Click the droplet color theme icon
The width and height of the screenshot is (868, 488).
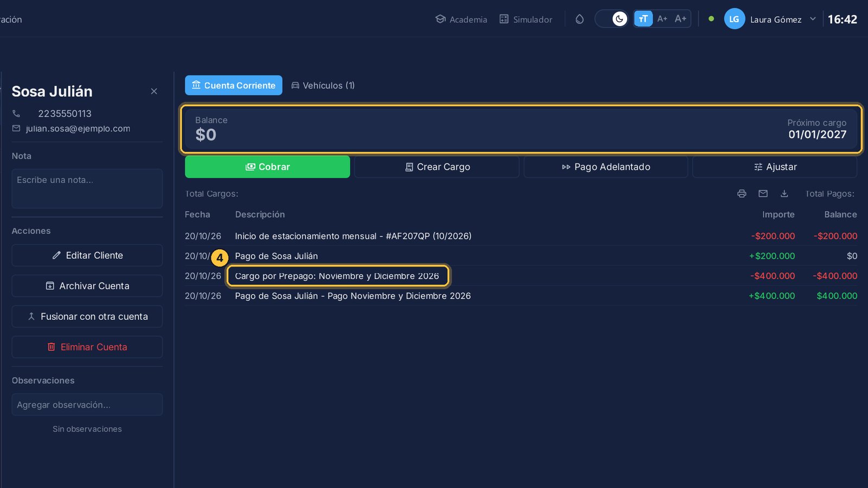click(x=579, y=19)
